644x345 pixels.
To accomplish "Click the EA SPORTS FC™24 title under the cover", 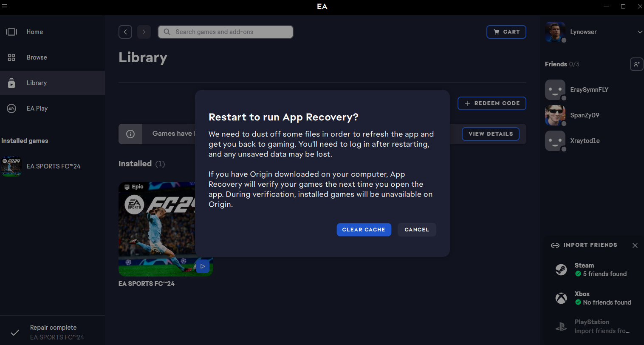I will click(x=147, y=284).
